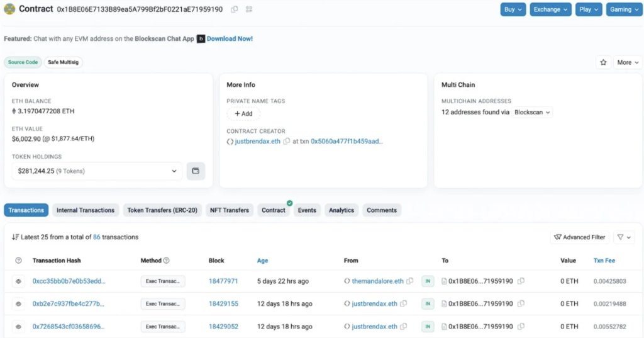Open transaction hash 0x7268543cf03658696
The width and height of the screenshot is (644, 338).
point(68,327)
